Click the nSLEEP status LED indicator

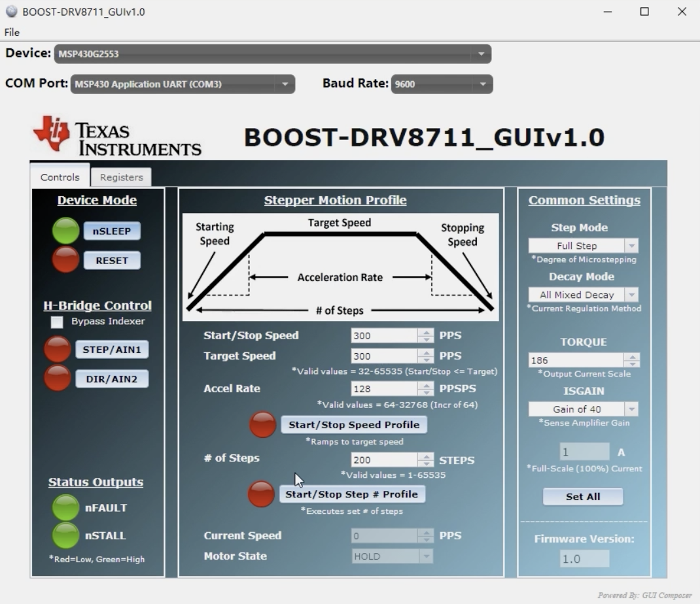(65, 231)
